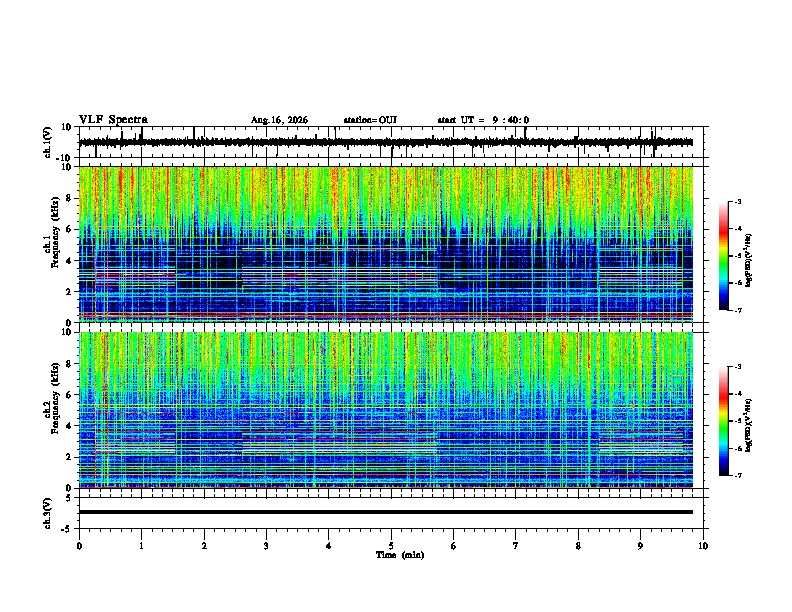Screen dimensions: 792x612
Task: Click the ch.1(V) waveform axis label
Action: [48, 142]
